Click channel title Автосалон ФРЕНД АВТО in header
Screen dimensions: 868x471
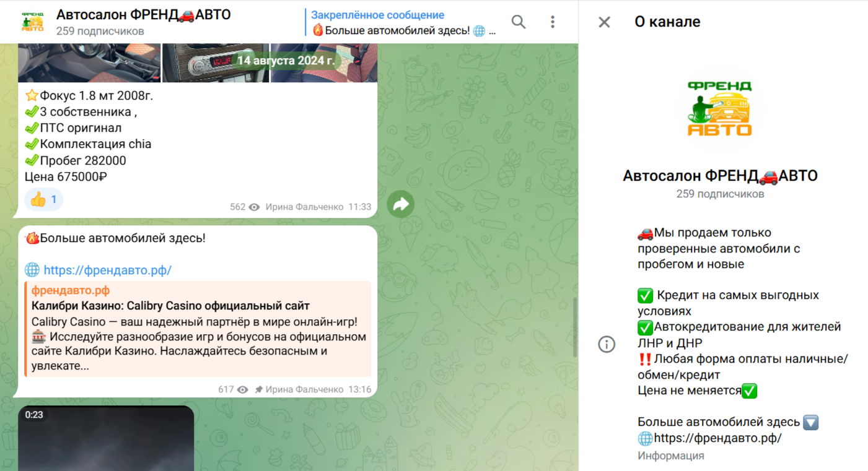(x=143, y=15)
